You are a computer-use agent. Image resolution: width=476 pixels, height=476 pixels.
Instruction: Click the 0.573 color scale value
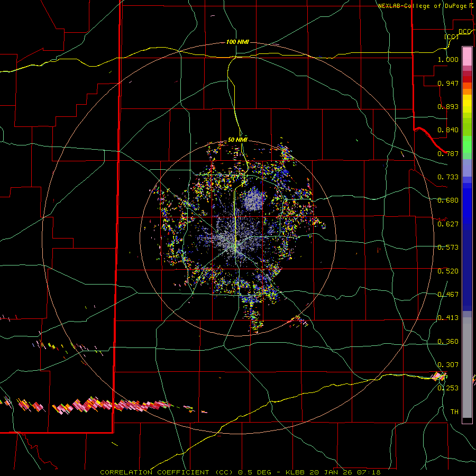pyautogui.click(x=448, y=248)
